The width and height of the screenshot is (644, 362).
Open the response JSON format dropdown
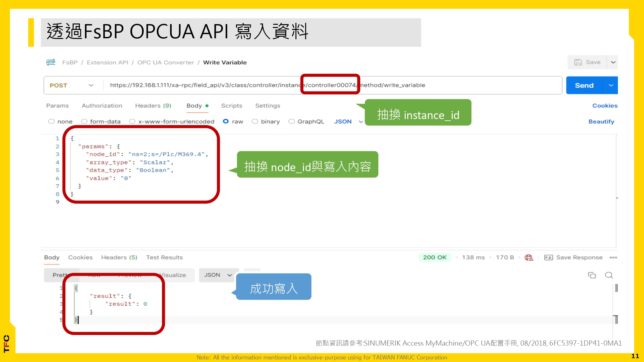(219, 275)
